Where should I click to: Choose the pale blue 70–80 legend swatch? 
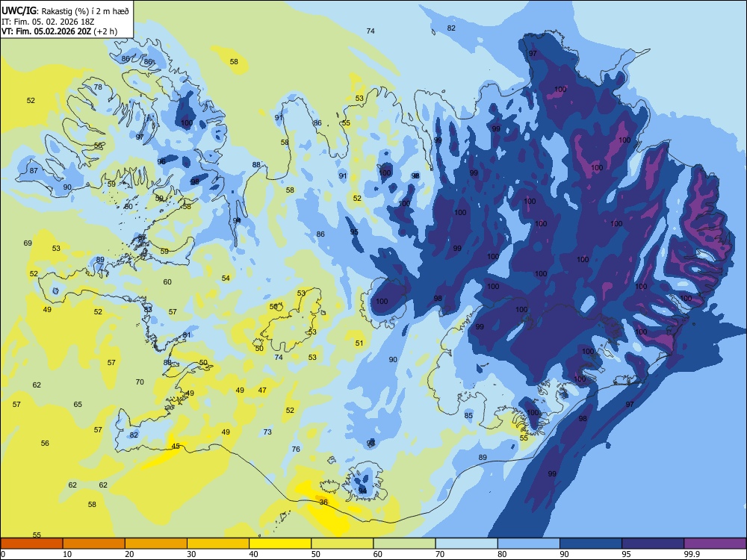pyautogui.click(x=467, y=544)
